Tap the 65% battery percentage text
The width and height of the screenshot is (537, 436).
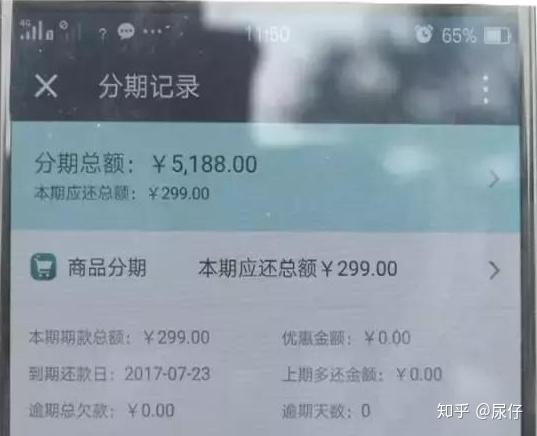(x=459, y=36)
